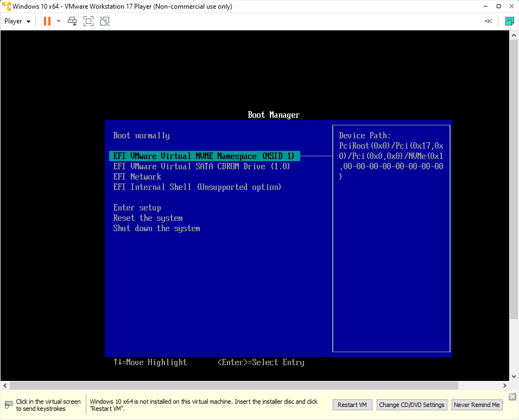
Task: Open Change CD/DVD Settings
Action: point(412,405)
